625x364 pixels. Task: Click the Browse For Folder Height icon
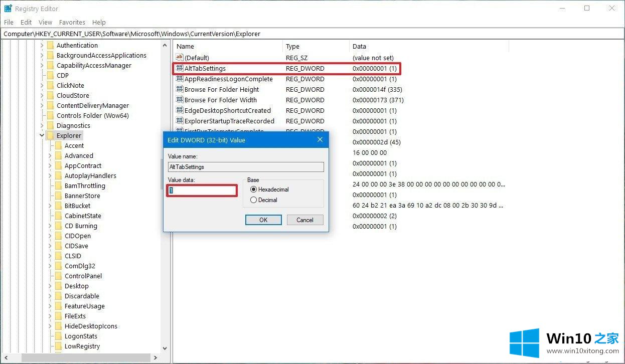(180, 89)
